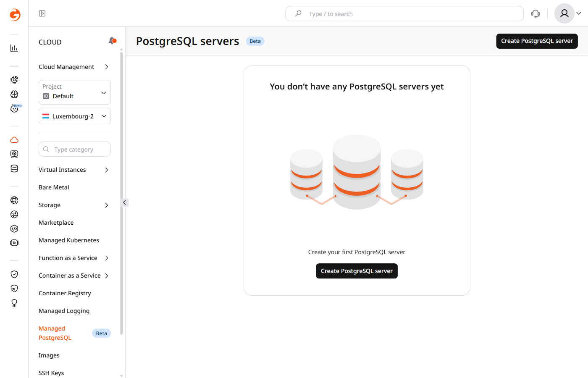Click the sidebar vertical scrollbar
This screenshot has height=378, width=588.
(x=121, y=193)
